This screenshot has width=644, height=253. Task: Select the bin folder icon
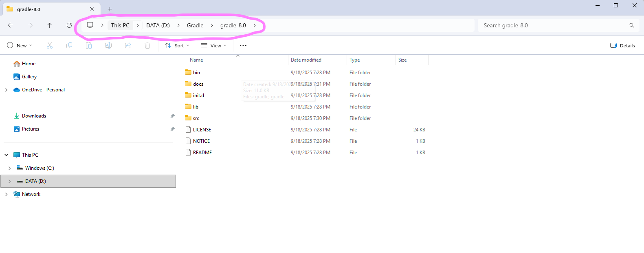(x=188, y=72)
